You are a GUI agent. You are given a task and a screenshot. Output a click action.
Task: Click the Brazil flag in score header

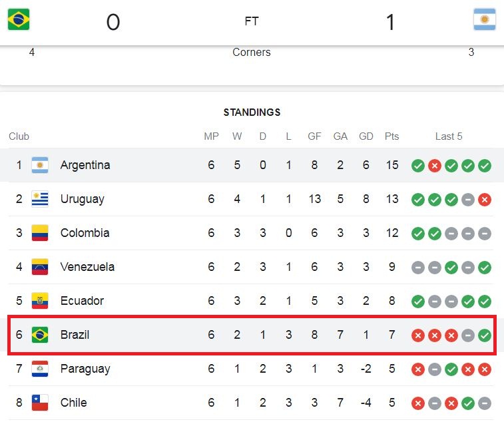[x=19, y=19]
